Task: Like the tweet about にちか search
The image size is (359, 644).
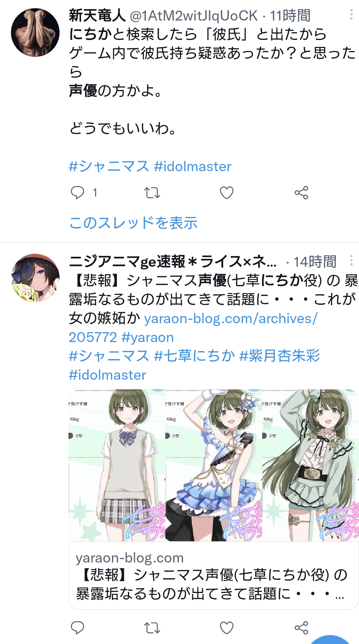Action: coord(227,193)
